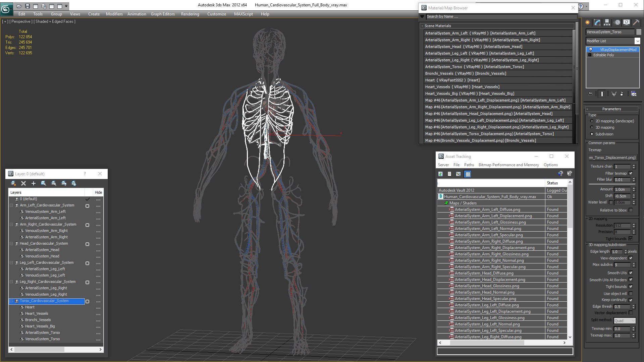644x362 pixels.
Task: Open the Rendering menu
Action: pos(190,14)
